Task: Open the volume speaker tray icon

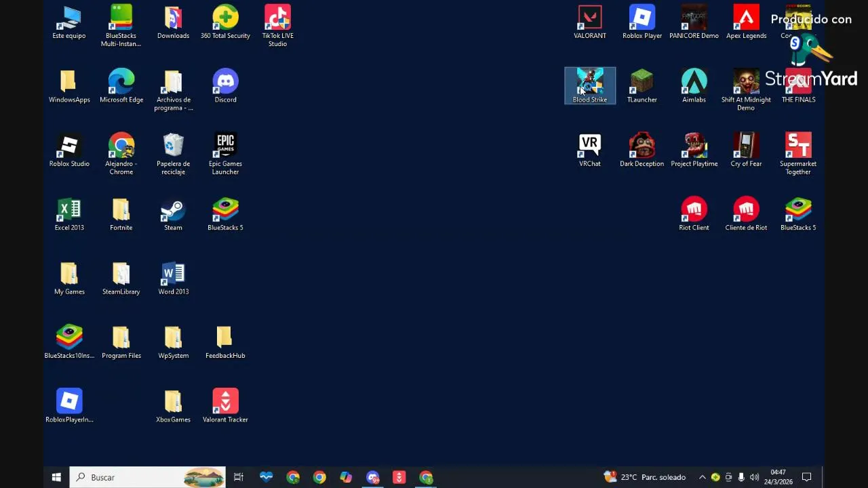Action: 754,477
